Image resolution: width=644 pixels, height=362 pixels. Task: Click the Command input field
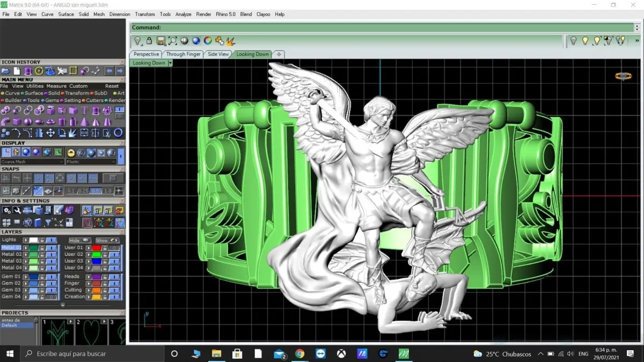[382, 27]
